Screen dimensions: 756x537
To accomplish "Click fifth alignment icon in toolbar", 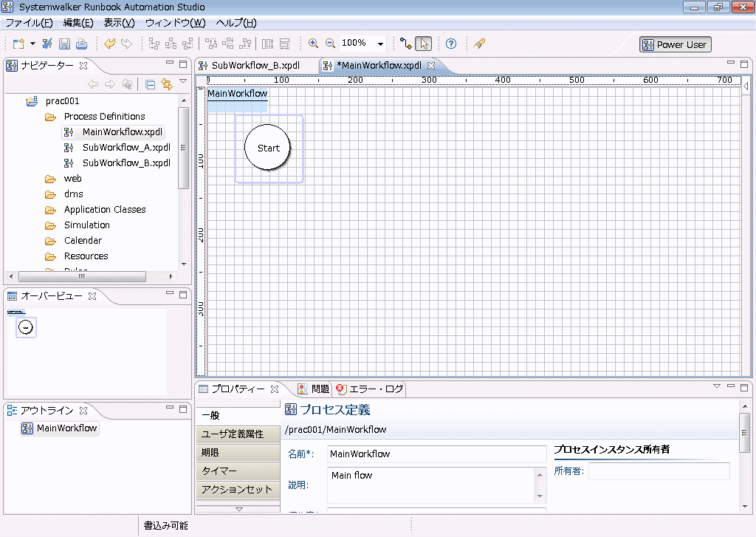I will click(227, 44).
